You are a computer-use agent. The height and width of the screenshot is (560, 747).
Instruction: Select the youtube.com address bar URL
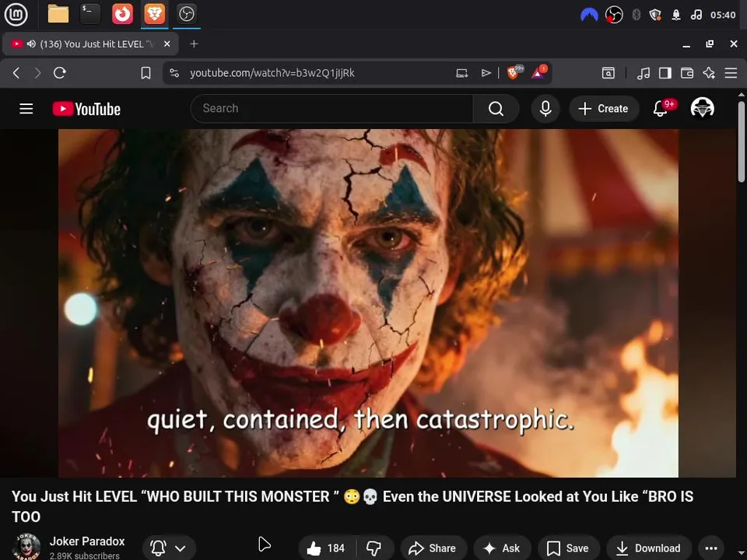(272, 73)
